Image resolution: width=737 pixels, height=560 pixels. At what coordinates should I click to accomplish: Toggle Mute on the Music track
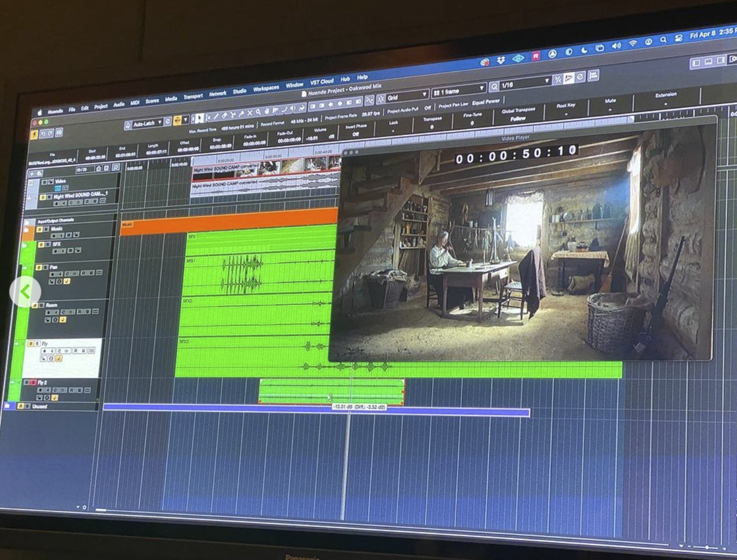[39, 230]
